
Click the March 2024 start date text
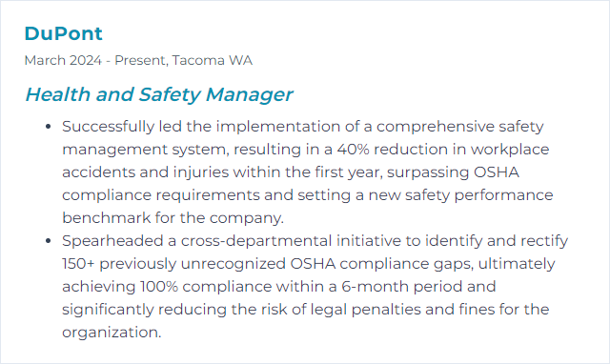63,60
